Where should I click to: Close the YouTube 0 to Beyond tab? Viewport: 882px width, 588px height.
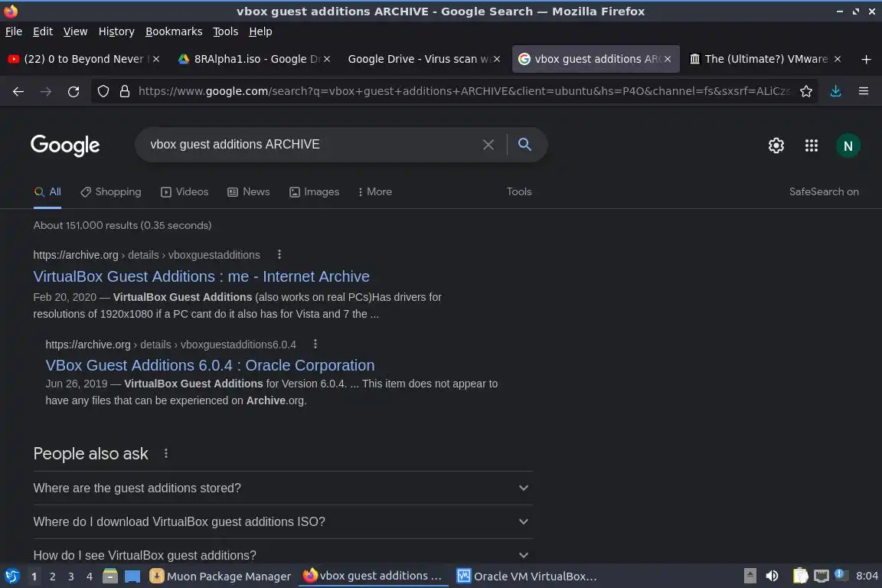tap(156, 59)
